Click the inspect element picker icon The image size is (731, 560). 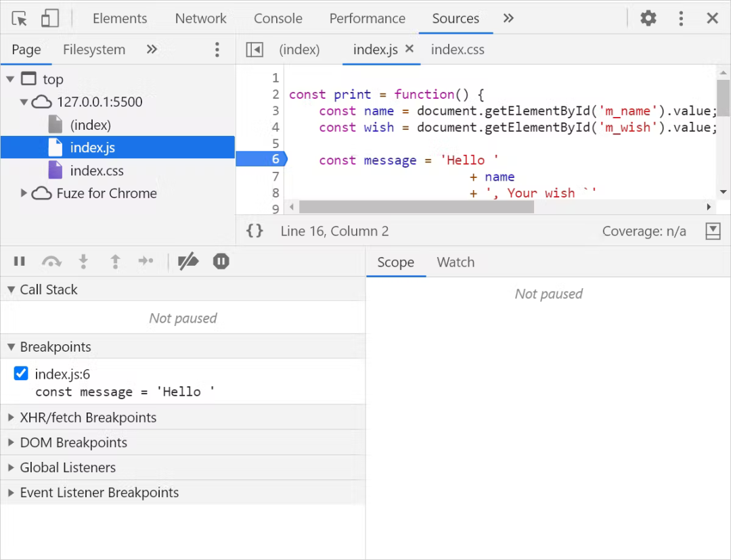[x=20, y=18]
